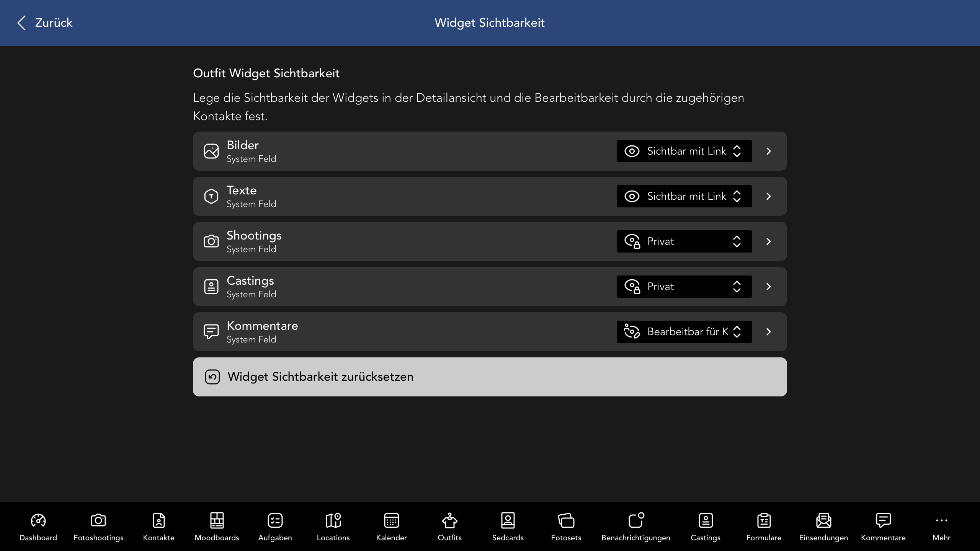Open Castings tab in bottom bar
The image size is (980, 551).
[x=706, y=527]
